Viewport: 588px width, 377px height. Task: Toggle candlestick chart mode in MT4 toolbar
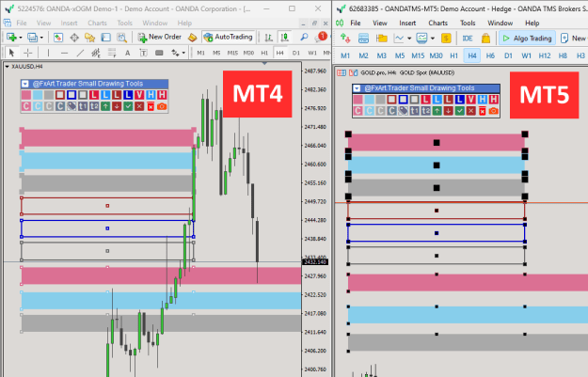285,37
